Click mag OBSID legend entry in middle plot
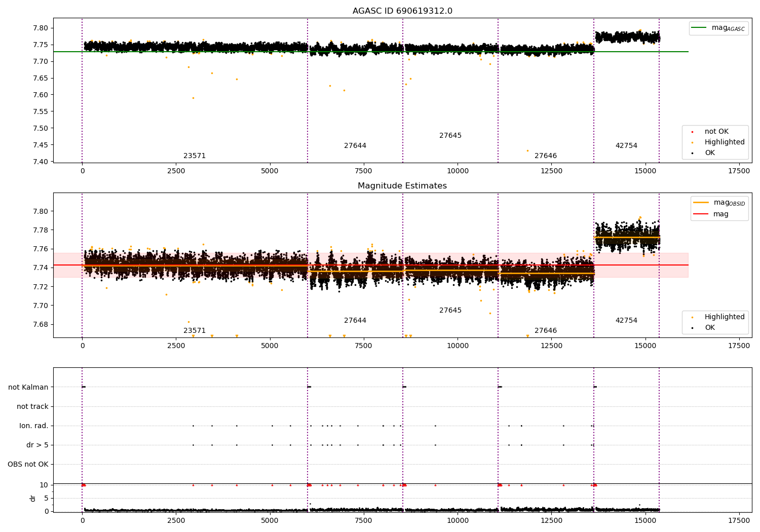 point(719,203)
